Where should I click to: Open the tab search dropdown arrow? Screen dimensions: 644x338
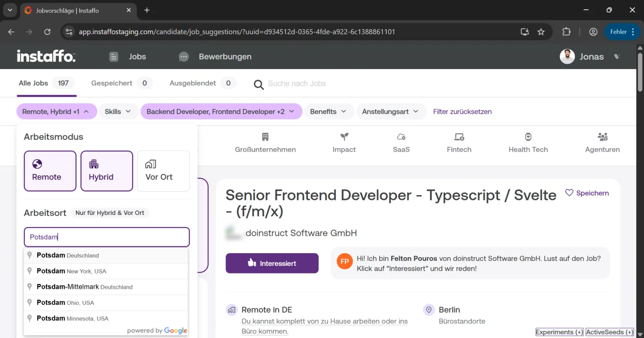click(x=10, y=10)
